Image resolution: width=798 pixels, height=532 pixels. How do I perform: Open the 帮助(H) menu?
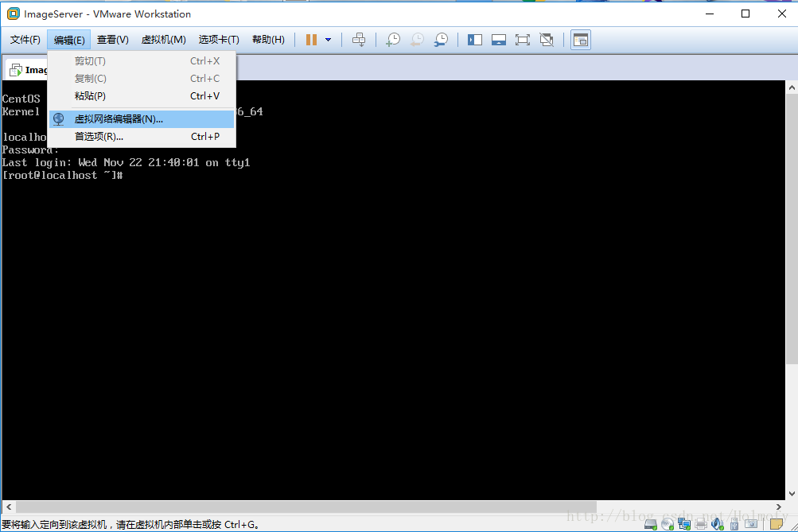[268, 40]
